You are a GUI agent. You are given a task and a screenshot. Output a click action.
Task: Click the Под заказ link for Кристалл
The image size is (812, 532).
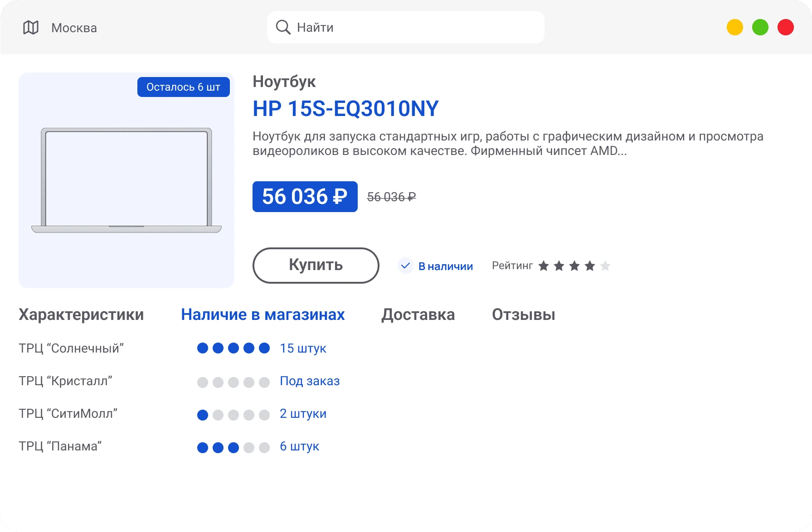[310, 381]
